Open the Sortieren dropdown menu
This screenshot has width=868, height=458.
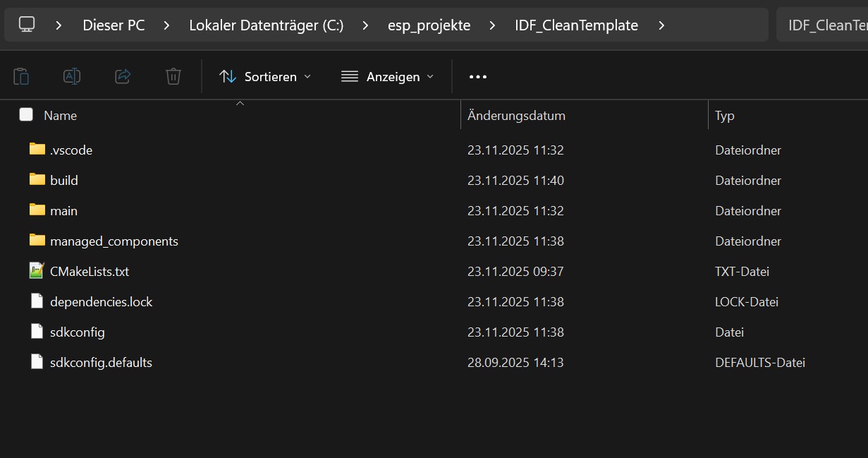(265, 76)
